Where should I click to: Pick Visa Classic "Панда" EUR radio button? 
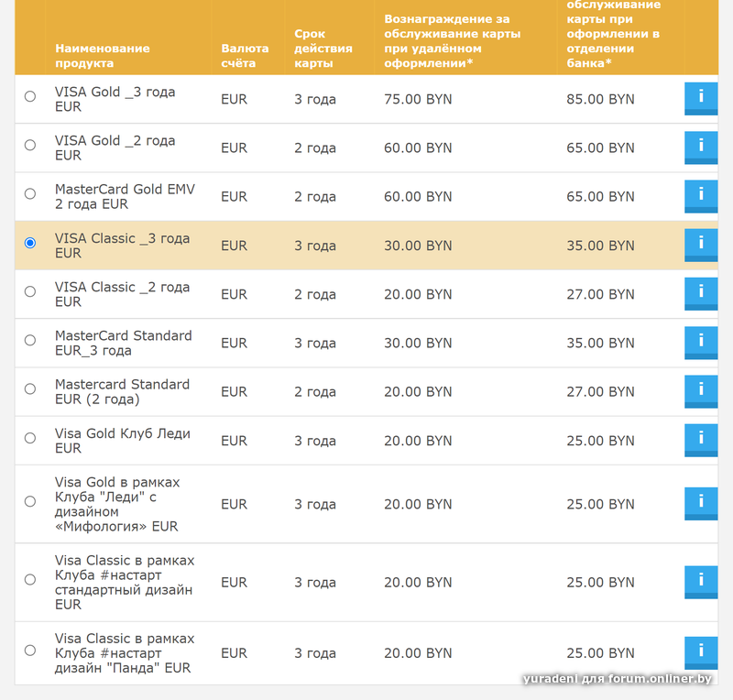tap(30, 650)
